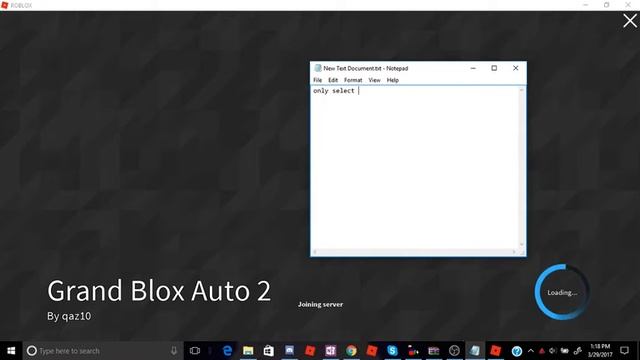This screenshot has height=360, width=640.
Task: Click the Roblox logo in the title bar
Action: pyautogui.click(x=4, y=5)
